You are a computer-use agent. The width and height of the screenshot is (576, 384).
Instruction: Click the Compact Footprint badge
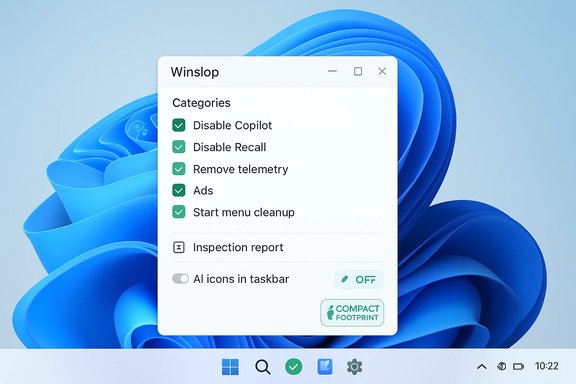tap(352, 313)
